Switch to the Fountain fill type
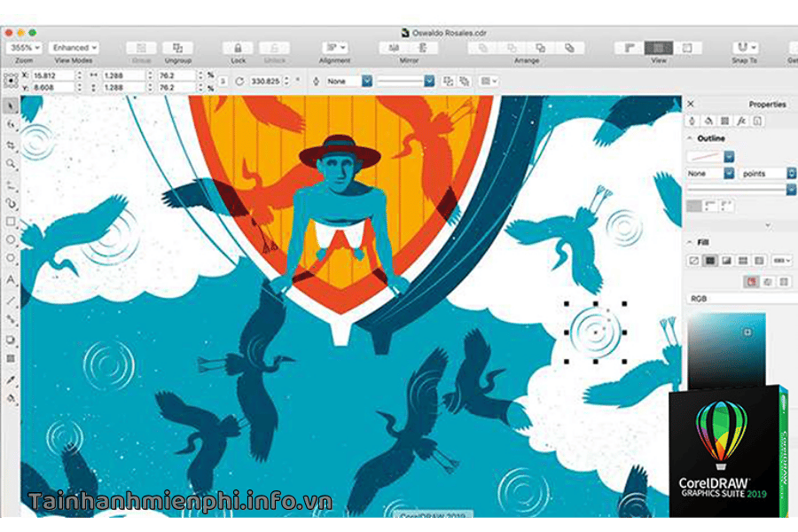Screen dimensions: 798x532 tap(726, 261)
